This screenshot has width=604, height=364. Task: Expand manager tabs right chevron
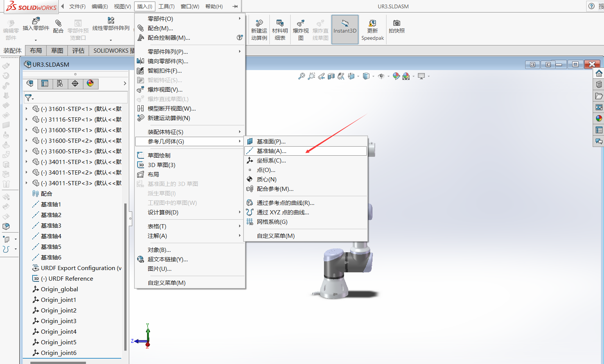pos(125,83)
